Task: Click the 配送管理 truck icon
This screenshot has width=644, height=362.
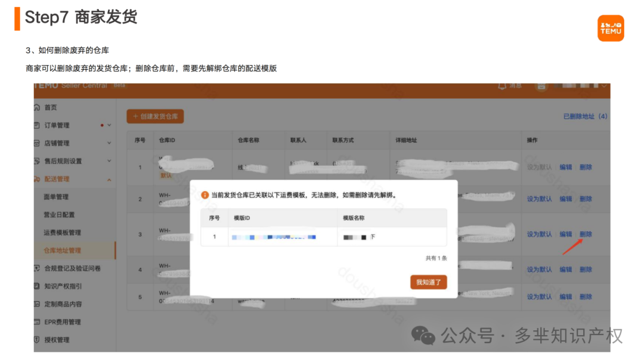Action: point(37,179)
